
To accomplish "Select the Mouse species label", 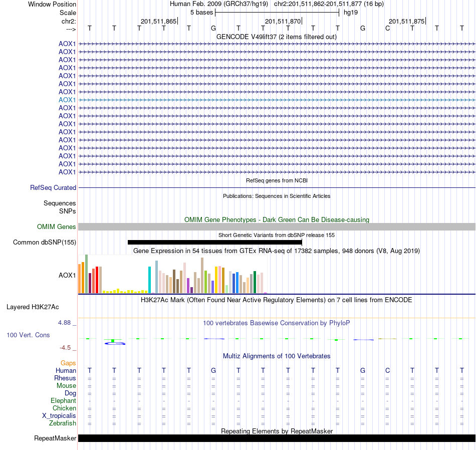I will [66, 386].
